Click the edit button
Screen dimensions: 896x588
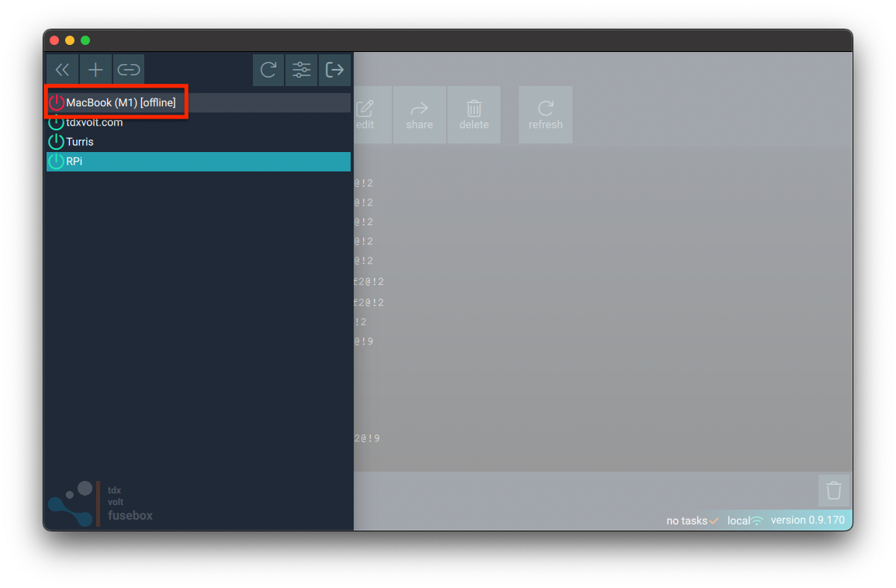pos(372,115)
